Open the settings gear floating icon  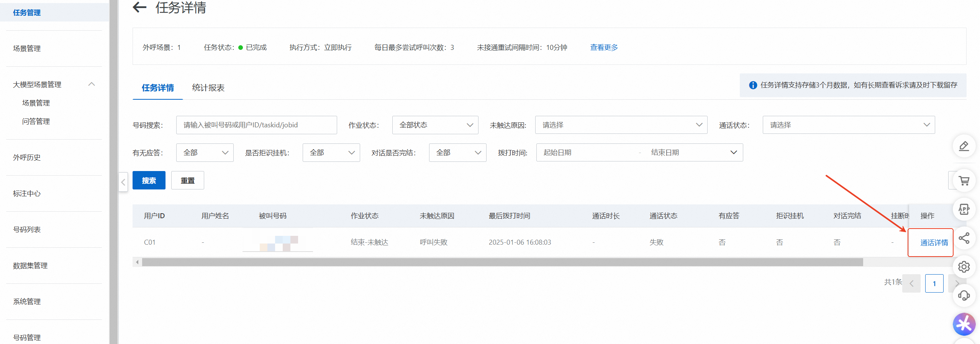(964, 267)
